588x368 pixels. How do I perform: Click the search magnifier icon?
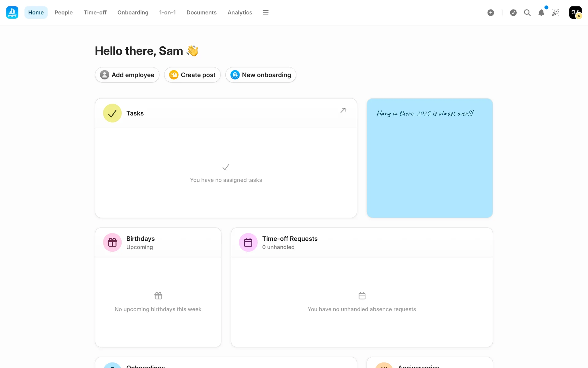[x=527, y=13]
